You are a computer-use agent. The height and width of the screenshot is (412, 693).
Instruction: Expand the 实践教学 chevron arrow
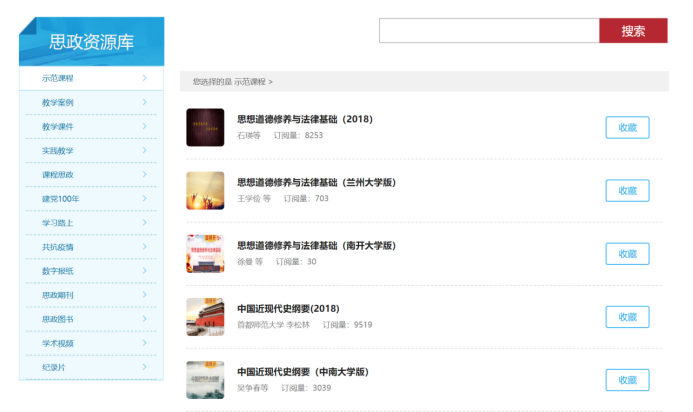145,150
